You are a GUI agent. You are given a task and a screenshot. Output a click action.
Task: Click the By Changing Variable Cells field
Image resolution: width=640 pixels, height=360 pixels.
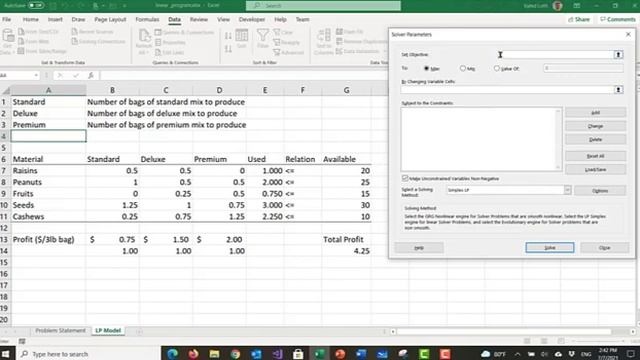[507, 90]
